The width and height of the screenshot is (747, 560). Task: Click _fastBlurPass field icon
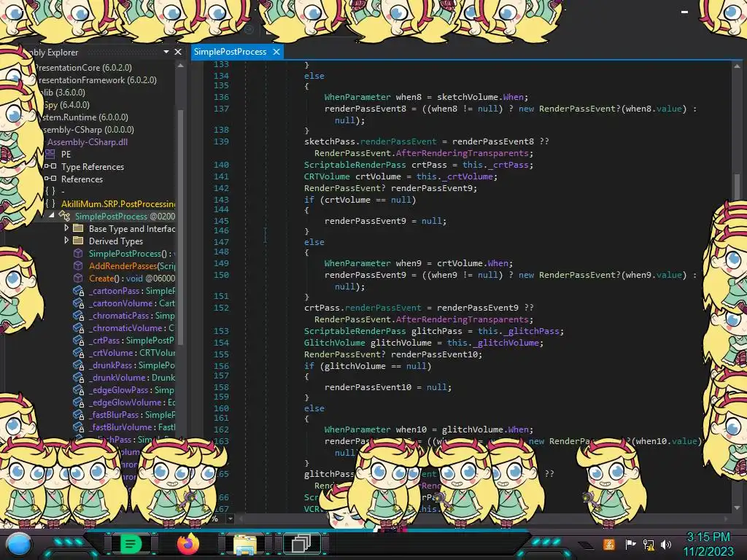click(x=78, y=414)
